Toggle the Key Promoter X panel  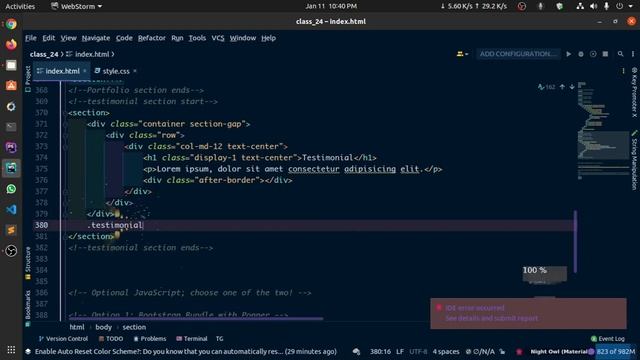[634, 92]
